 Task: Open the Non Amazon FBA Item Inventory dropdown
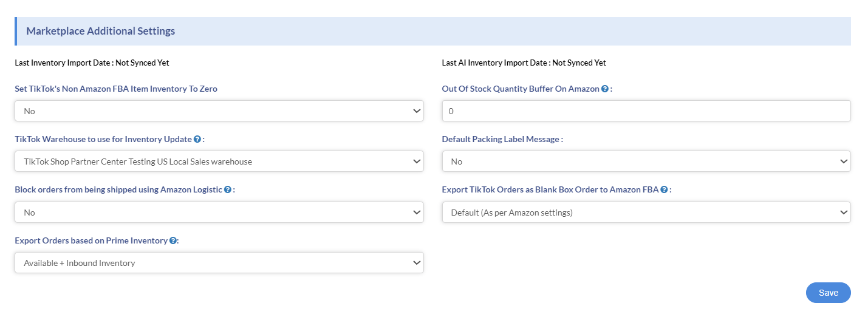click(x=219, y=111)
